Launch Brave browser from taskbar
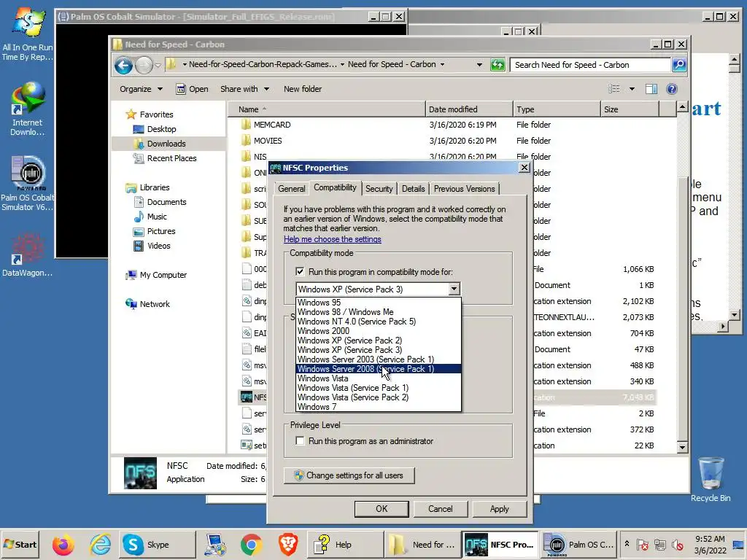The height and width of the screenshot is (560, 747). tap(287, 544)
